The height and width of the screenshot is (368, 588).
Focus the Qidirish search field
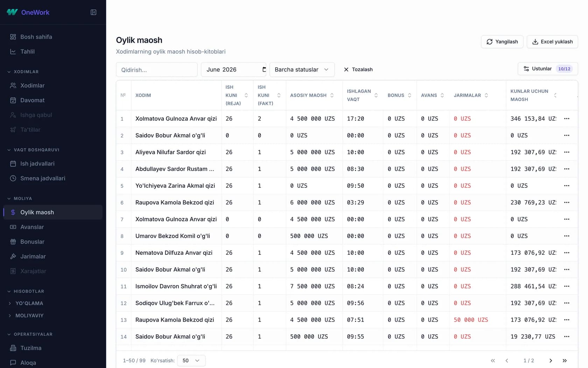(x=157, y=69)
